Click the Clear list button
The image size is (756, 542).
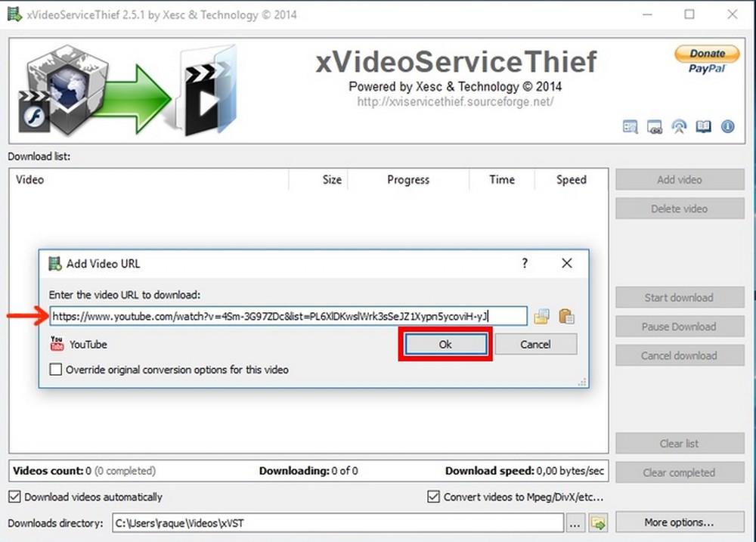click(680, 444)
